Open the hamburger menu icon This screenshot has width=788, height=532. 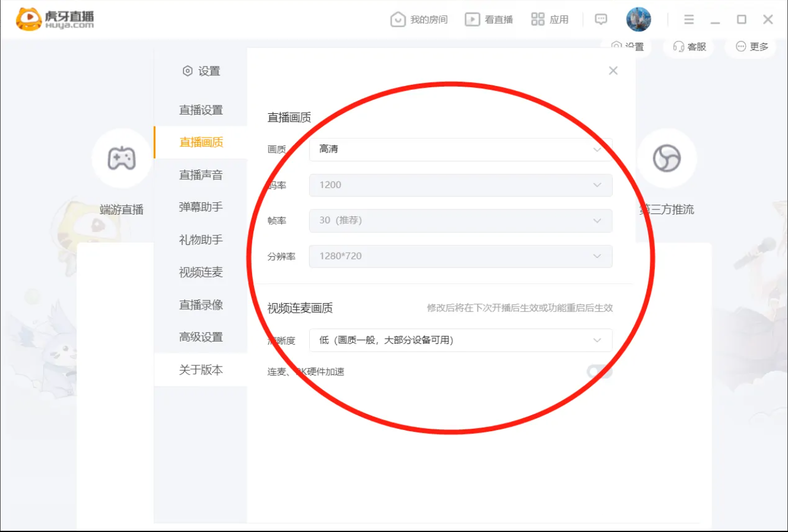click(688, 18)
